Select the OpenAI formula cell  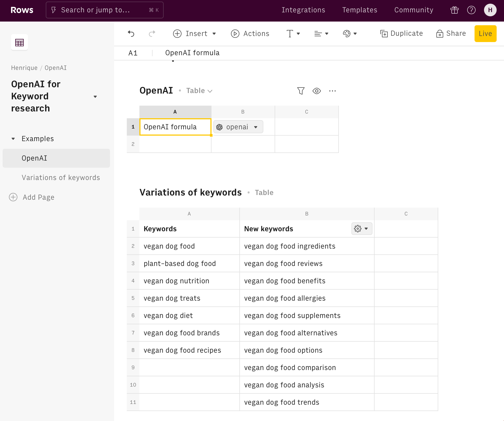[175, 127]
